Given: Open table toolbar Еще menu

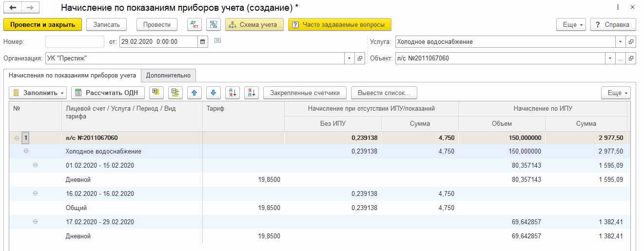Looking at the screenshot, I should 616,93.
